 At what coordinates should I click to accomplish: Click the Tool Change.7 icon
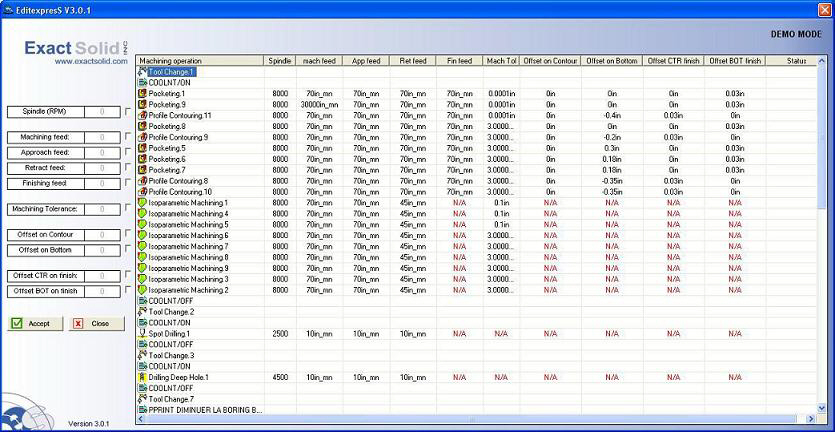click(142, 399)
